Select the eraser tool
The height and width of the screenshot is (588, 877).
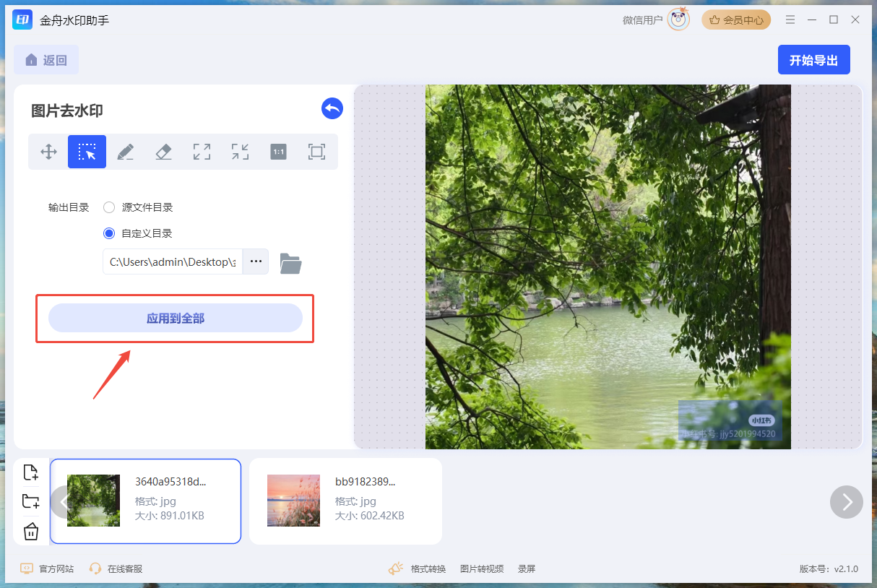click(163, 152)
